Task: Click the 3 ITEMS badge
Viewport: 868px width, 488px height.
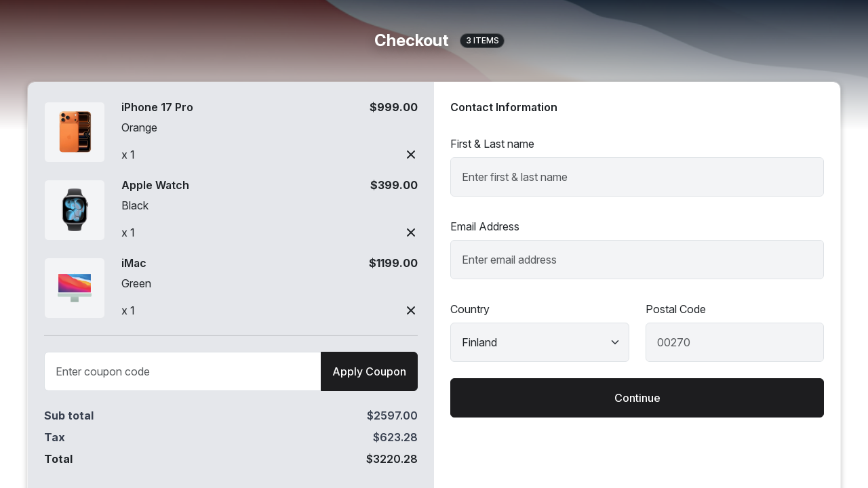Action: tap(482, 41)
